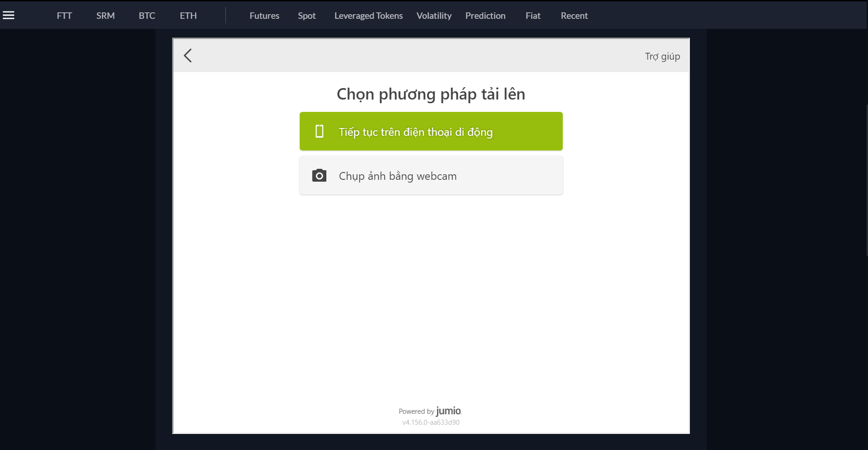Open the FTT markets tab

(x=64, y=16)
